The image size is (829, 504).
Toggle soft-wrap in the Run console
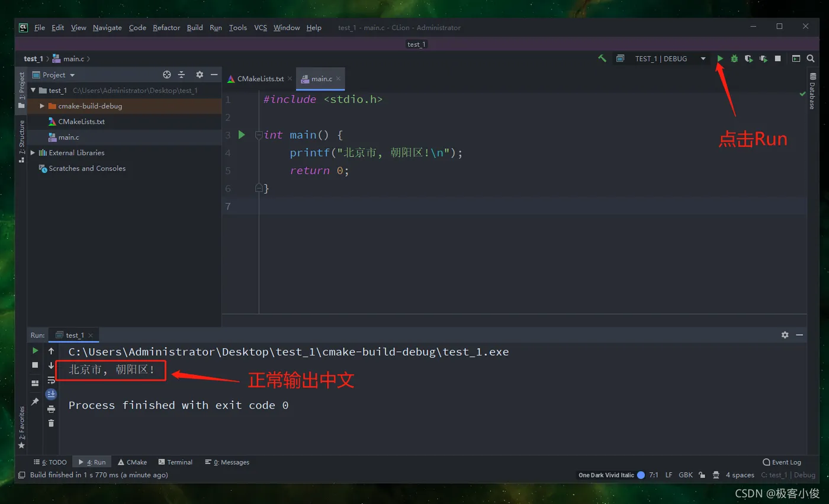point(52,380)
